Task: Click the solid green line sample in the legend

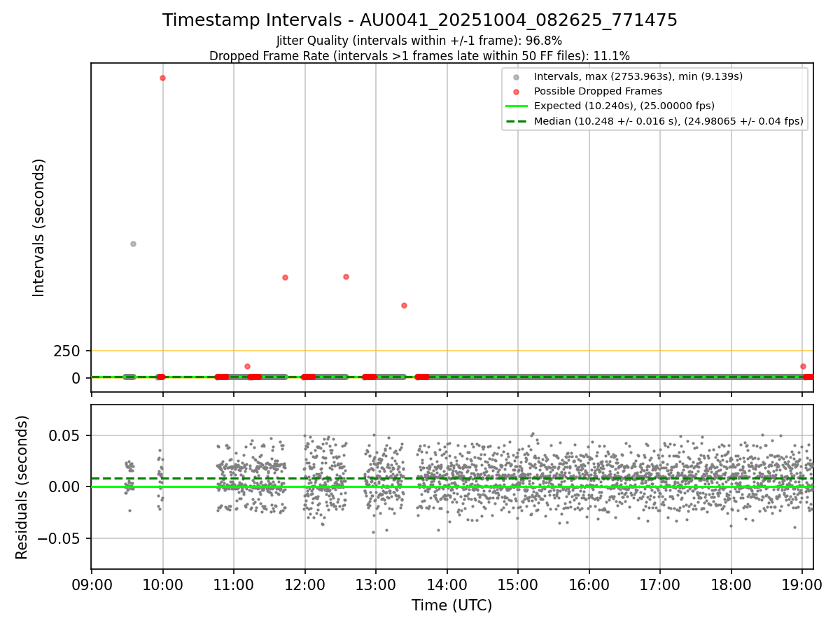Action: pyautogui.click(x=516, y=106)
